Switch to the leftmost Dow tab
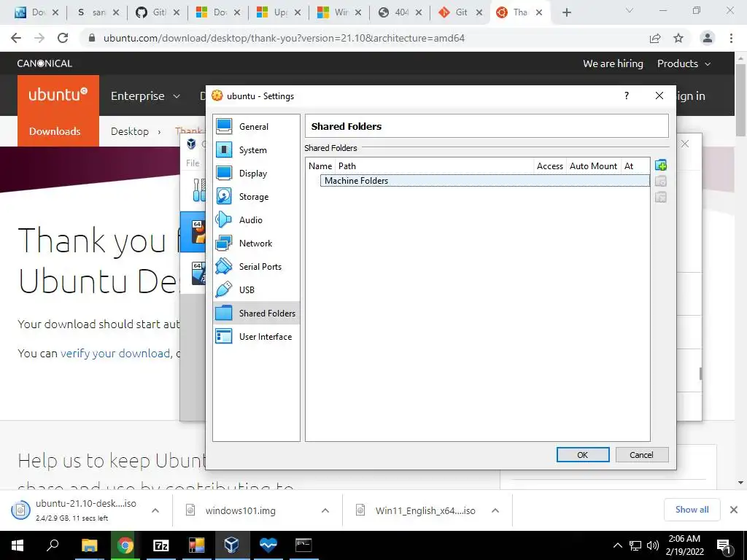Image resolution: width=747 pixels, height=560 pixels. (x=37, y=12)
